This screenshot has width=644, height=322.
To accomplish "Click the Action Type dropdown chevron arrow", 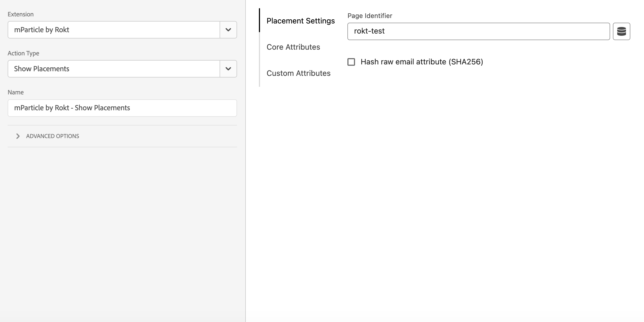I will click(x=228, y=69).
